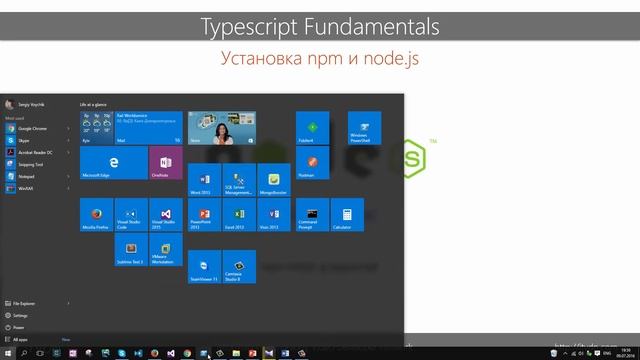Open the MongoBooster tile
The image size is (640, 360).
[x=274, y=180]
